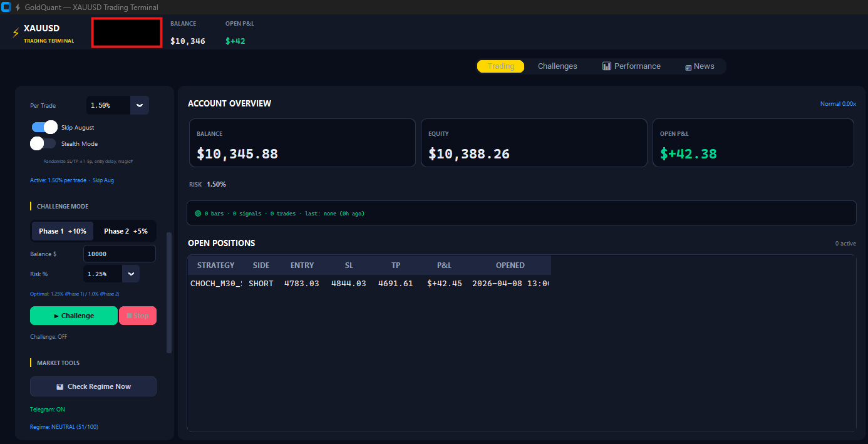Select Phase 1 +10% challenge mode
Image resolution: width=868 pixels, height=444 pixels.
[63, 231]
